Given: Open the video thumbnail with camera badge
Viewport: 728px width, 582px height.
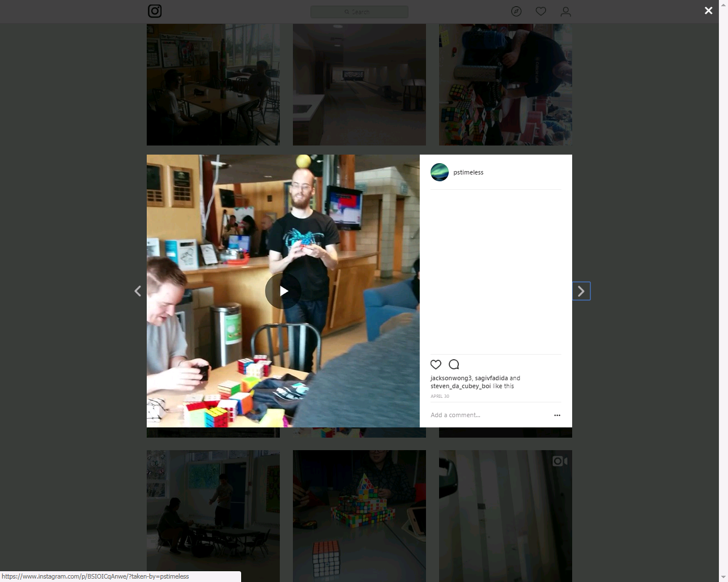Looking at the screenshot, I should (506, 516).
